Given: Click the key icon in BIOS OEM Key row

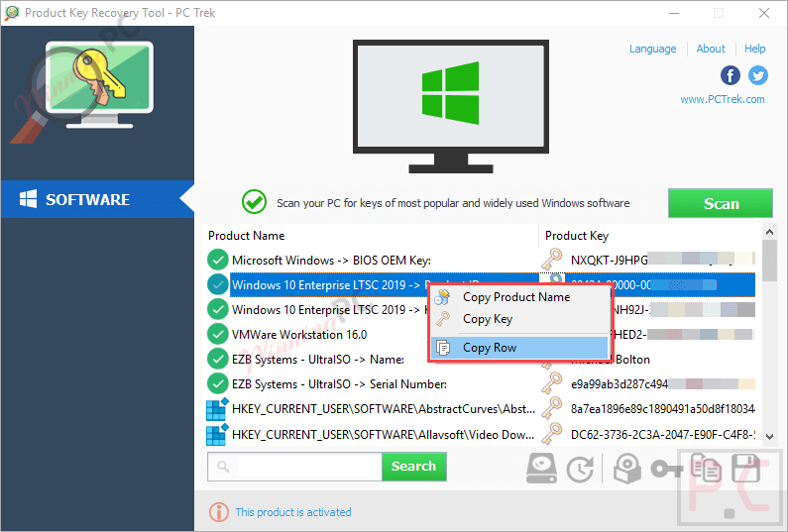Looking at the screenshot, I should tap(552, 260).
